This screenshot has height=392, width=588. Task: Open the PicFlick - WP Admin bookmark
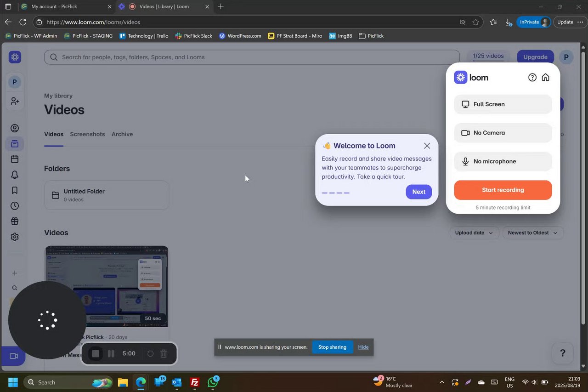(31, 36)
